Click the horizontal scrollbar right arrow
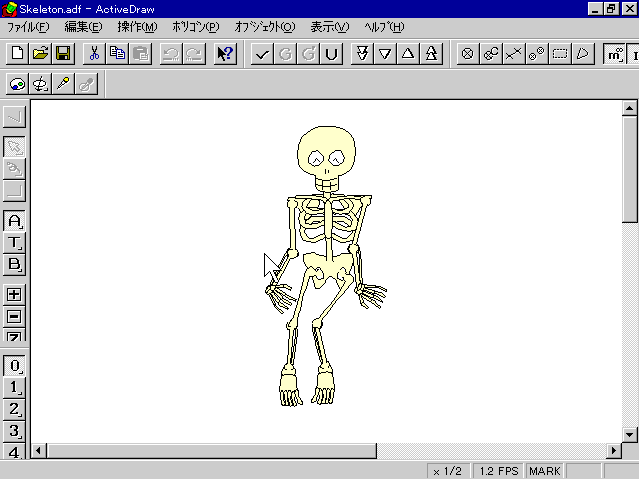 [x=614, y=451]
